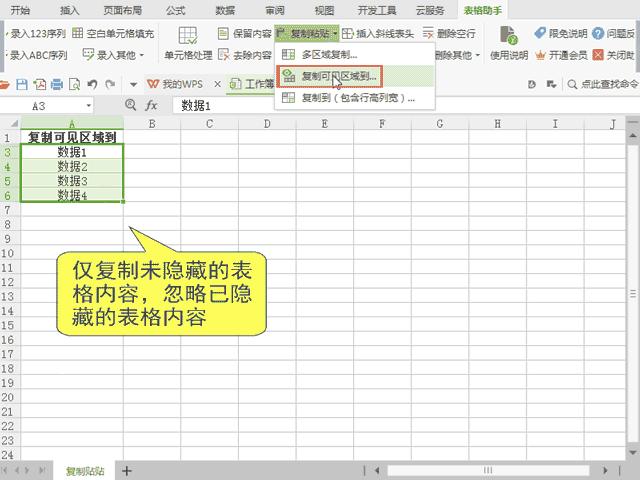Select cell containing 数据2

(x=72, y=166)
